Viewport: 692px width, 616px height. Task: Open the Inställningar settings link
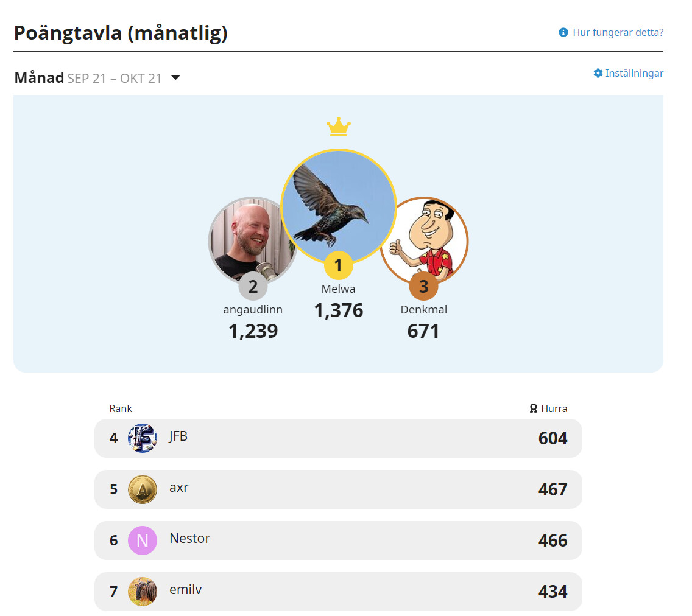[634, 73]
